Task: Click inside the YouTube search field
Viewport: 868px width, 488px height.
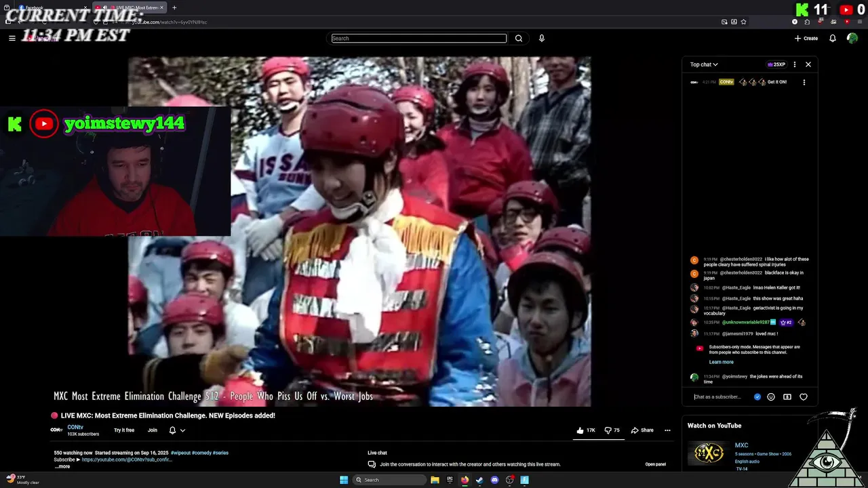Action: pos(419,39)
